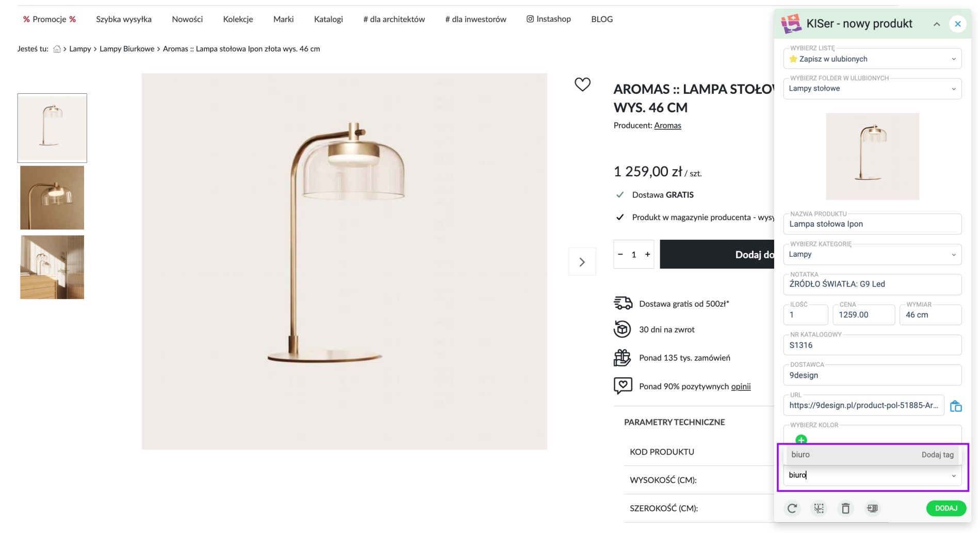Decrease quantity with minus stepper
The width and height of the screenshot is (980, 533).
click(x=620, y=254)
